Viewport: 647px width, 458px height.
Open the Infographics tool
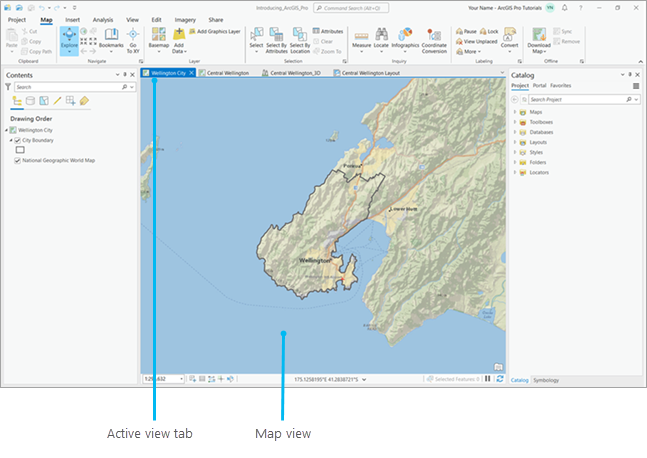(405, 40)
